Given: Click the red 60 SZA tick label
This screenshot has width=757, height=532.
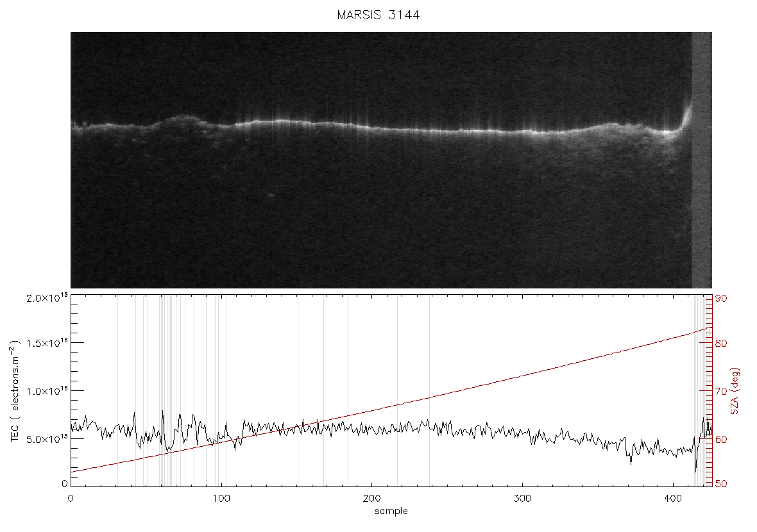Looking at the screenshot, I should coord(721,440).
